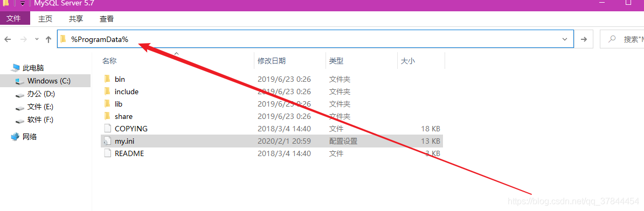Switch to the 共享 ribbon tab
Screen dimensions: 644x211
tap(75, 18)
